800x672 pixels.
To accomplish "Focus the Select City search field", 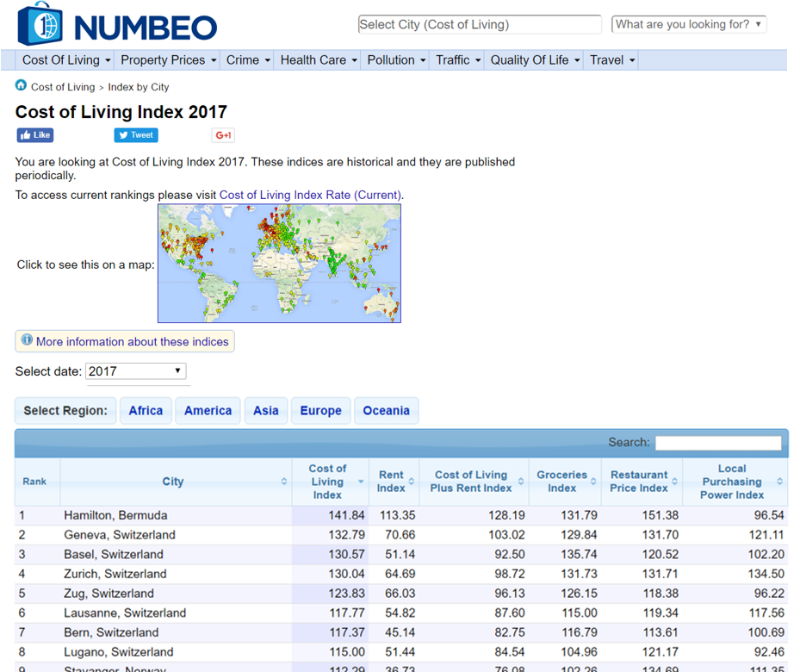I will (x=480, y=24).
